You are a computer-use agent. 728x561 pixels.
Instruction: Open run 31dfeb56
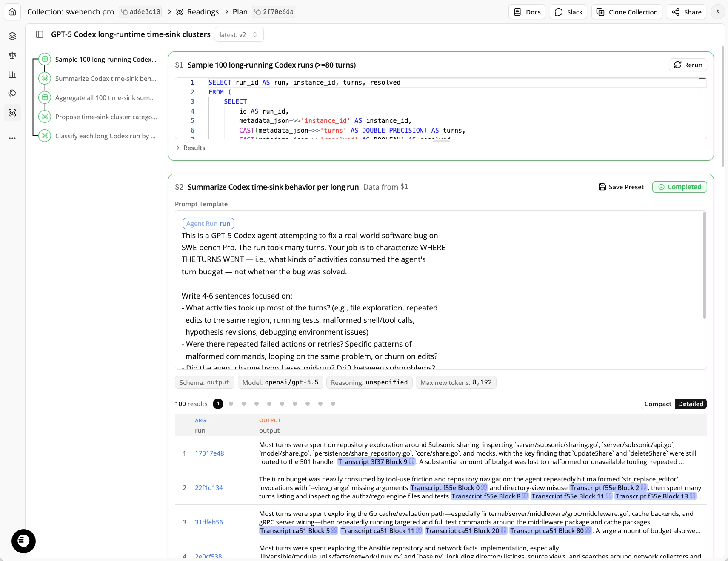click(209, 522)
